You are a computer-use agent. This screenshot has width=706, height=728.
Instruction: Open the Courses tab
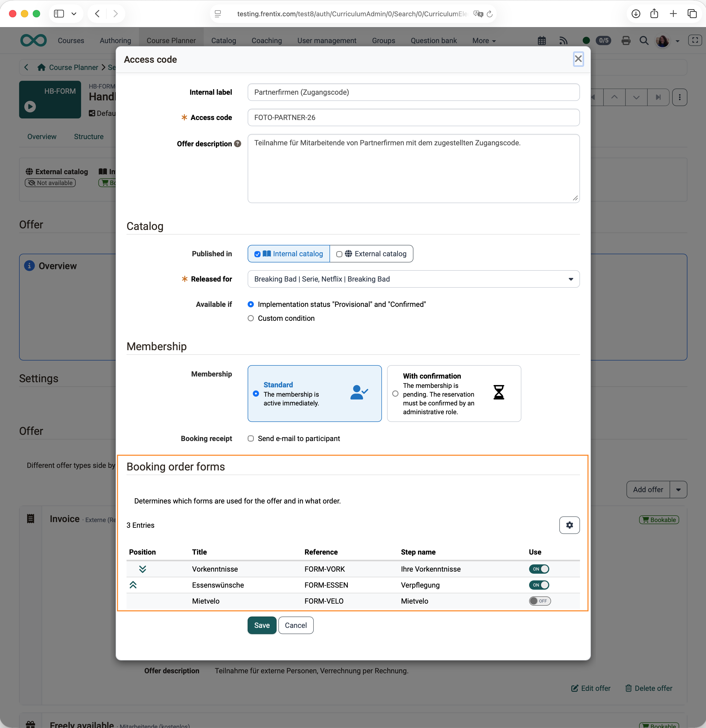point(70,41)
